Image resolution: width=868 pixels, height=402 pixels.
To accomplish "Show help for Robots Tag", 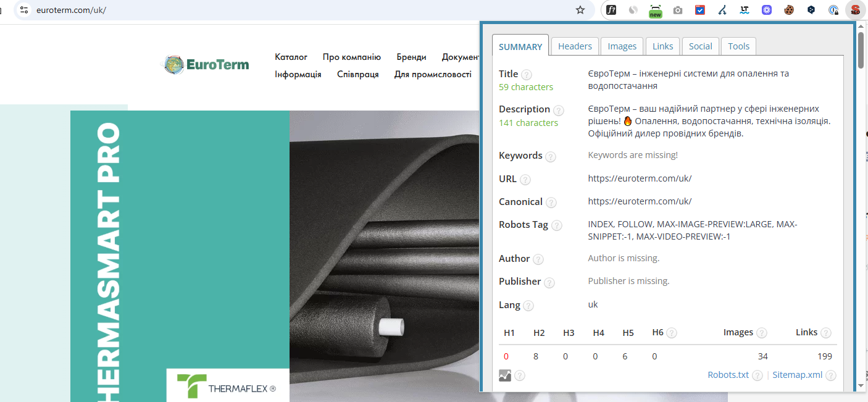I will tap(556, 226).
